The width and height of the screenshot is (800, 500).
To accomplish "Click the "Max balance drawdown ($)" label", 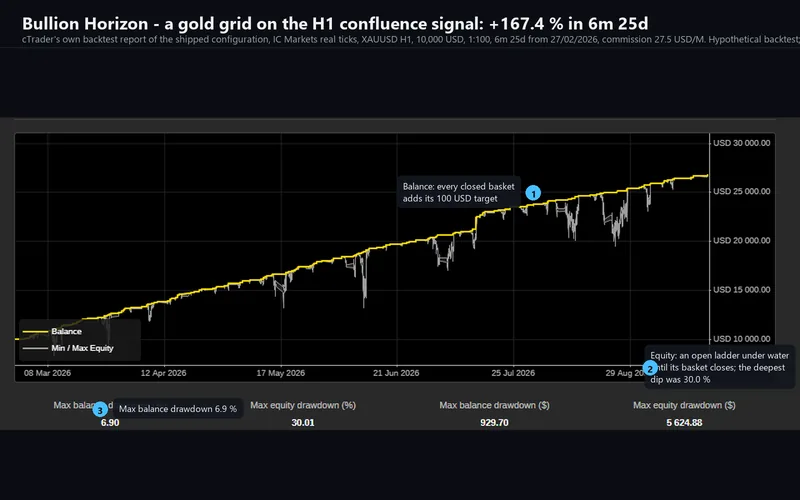I will tap(494, 405).
